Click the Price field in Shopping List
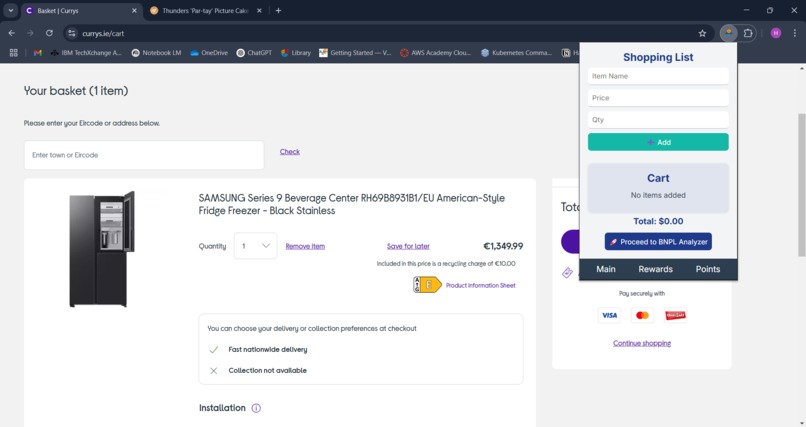806x427 pixels. [x=658, y=98]
